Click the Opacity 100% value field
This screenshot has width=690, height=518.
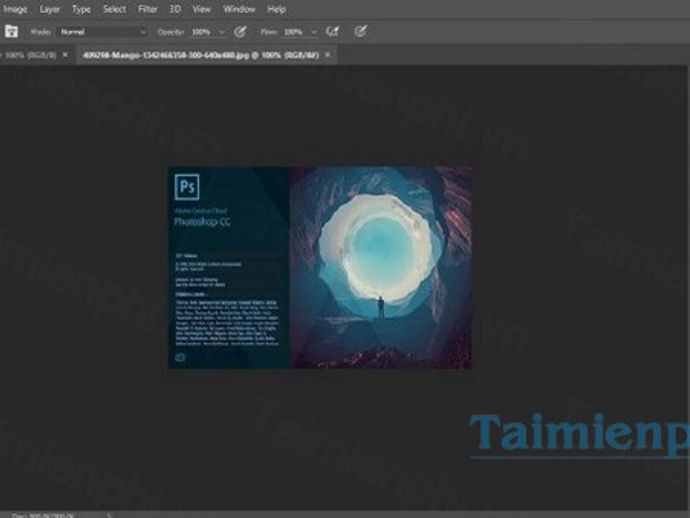202,32
